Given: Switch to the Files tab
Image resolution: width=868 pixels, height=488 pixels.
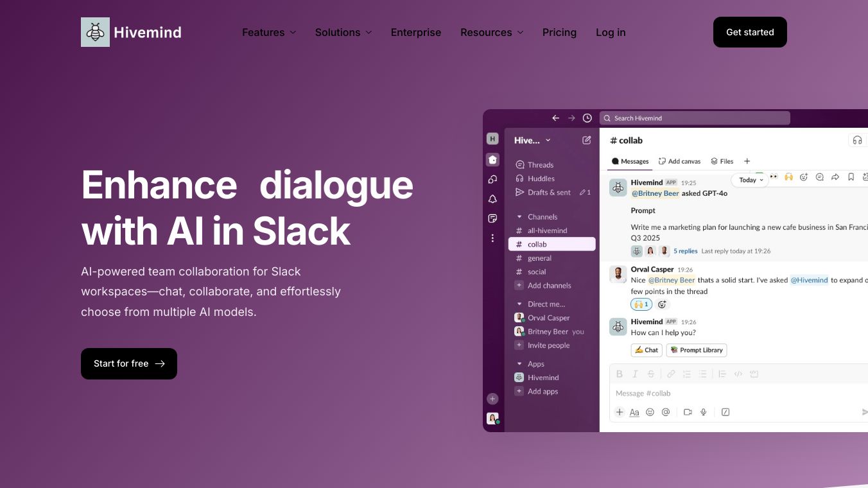Looking at the screenshot, I should pos(722,161).
